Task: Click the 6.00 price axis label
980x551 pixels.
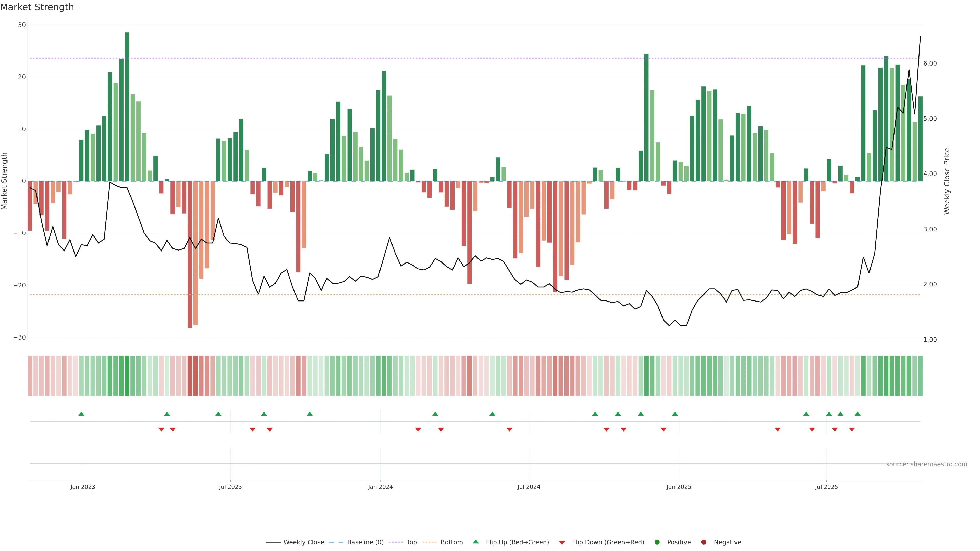Action: pos(930,64)
